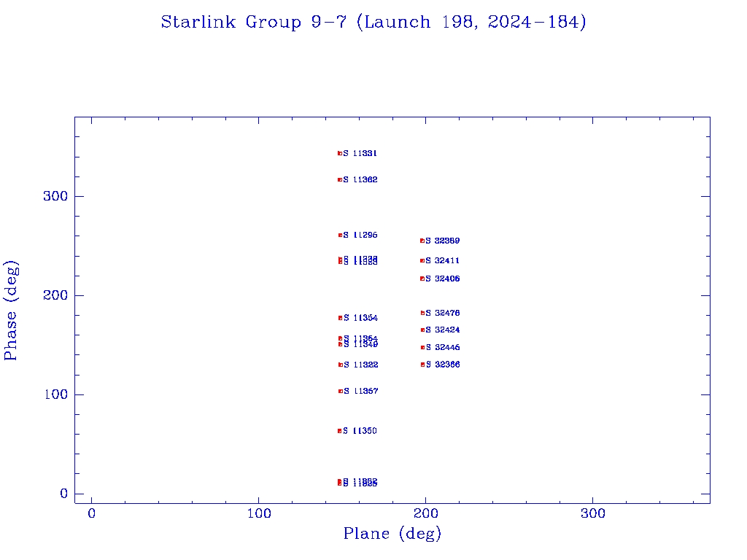Click the satellite label S 32366

443,365
